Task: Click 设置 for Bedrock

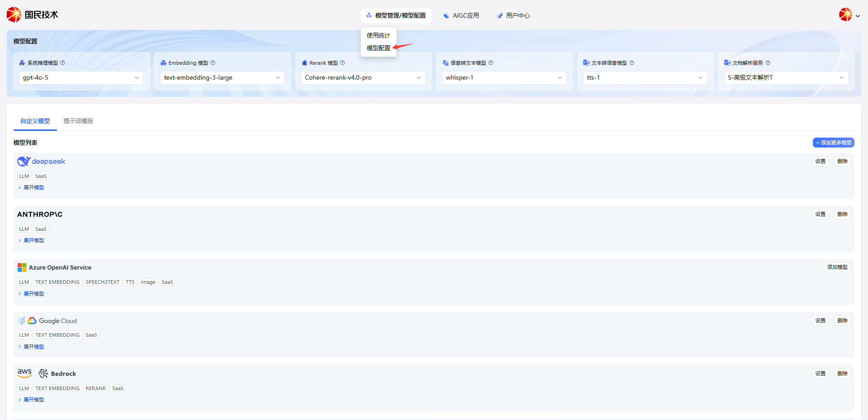Action: click(x=821, y=373)
